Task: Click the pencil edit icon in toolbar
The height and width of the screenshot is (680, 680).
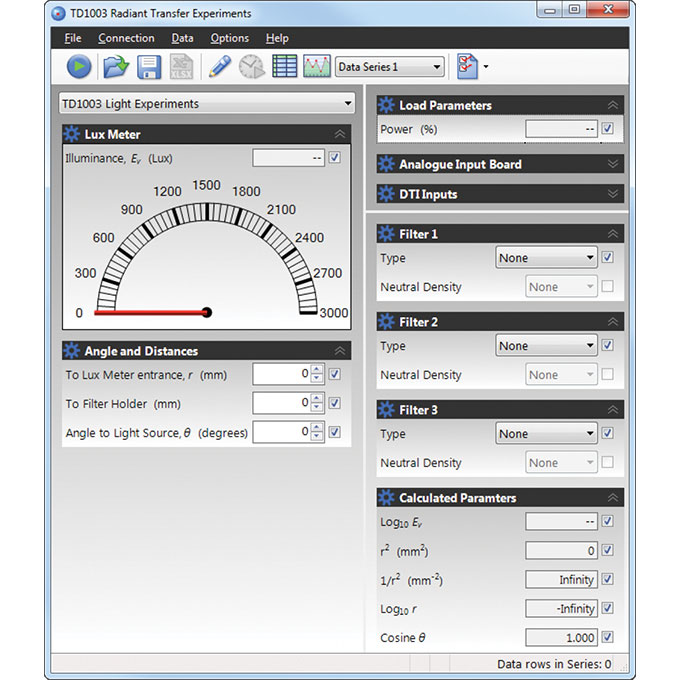Action: 220,67
